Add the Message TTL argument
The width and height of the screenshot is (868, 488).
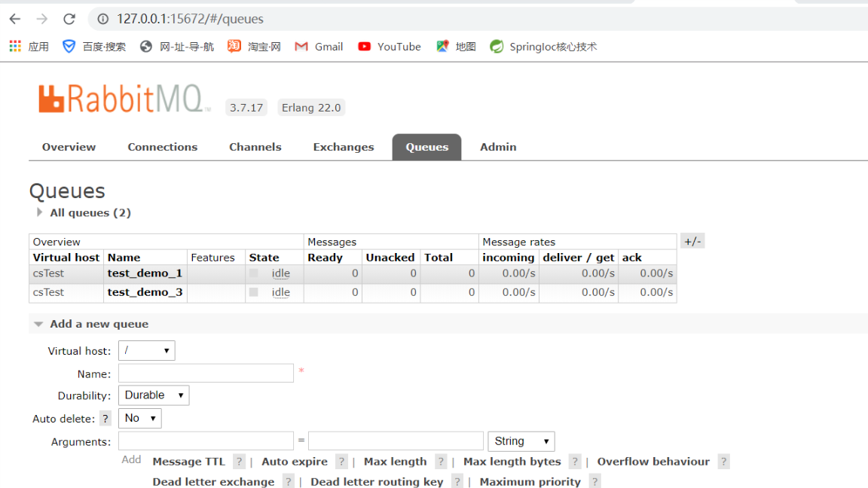point(189,462)
